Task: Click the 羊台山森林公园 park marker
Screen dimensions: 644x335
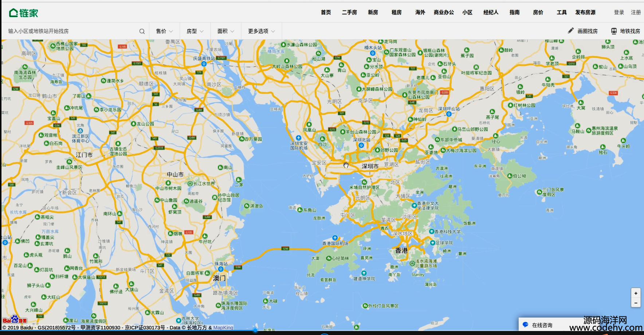Action: click(x=342, y=132)
